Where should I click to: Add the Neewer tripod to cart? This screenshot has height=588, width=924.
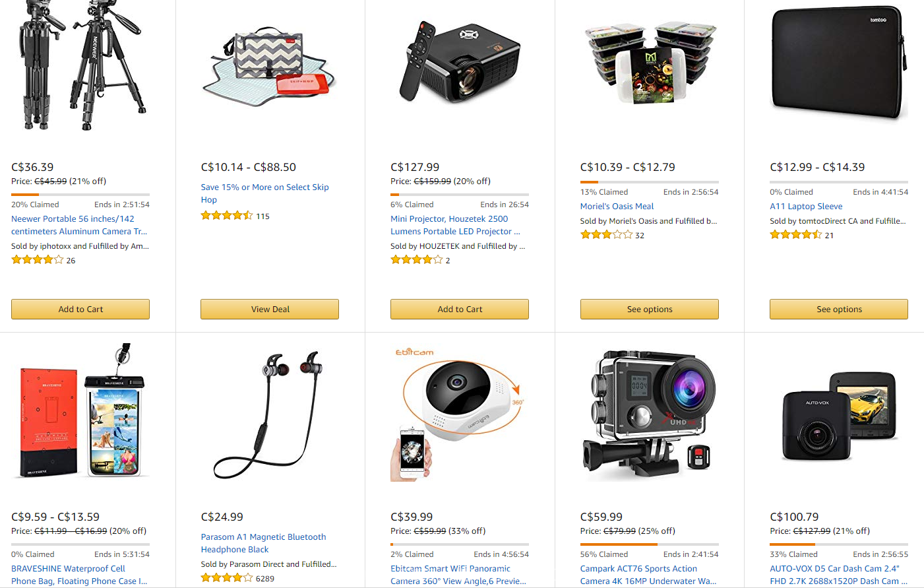tap(80, 309)
